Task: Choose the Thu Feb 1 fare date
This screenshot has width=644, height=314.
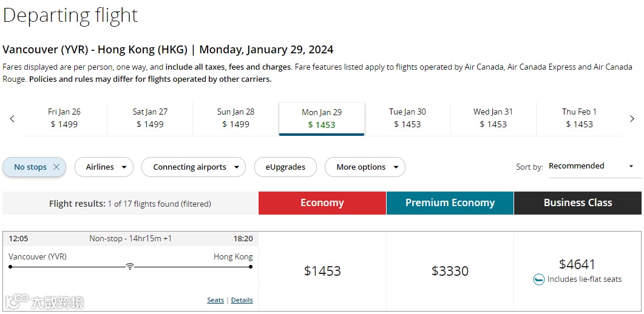Action: coord(579,118)
